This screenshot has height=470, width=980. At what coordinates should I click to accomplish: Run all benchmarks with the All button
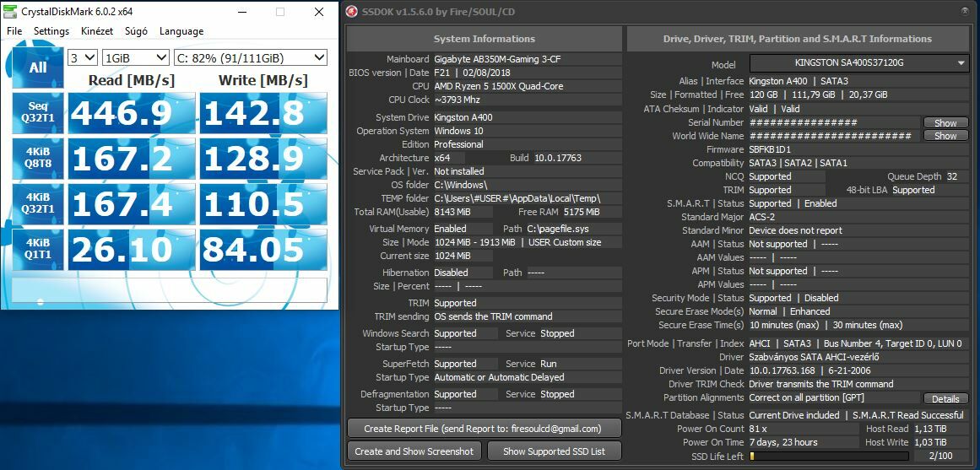38,68
